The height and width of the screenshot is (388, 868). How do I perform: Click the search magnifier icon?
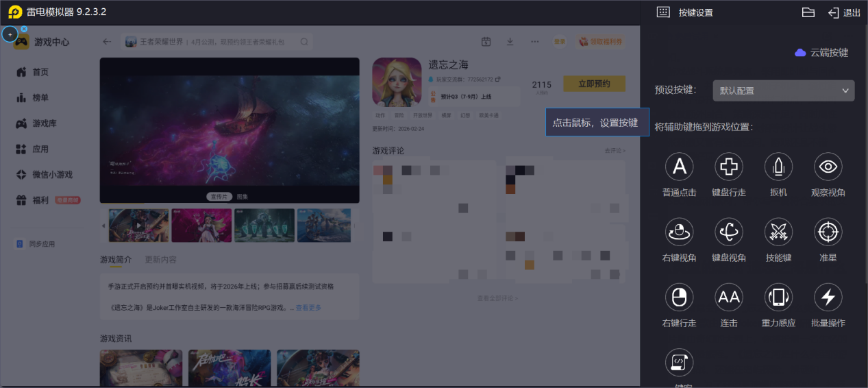[x=304, y=42]
